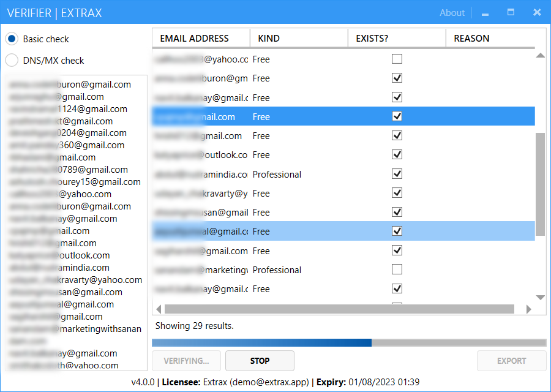
Task: Click the VERIFYING... button
Action: [186, 361]
